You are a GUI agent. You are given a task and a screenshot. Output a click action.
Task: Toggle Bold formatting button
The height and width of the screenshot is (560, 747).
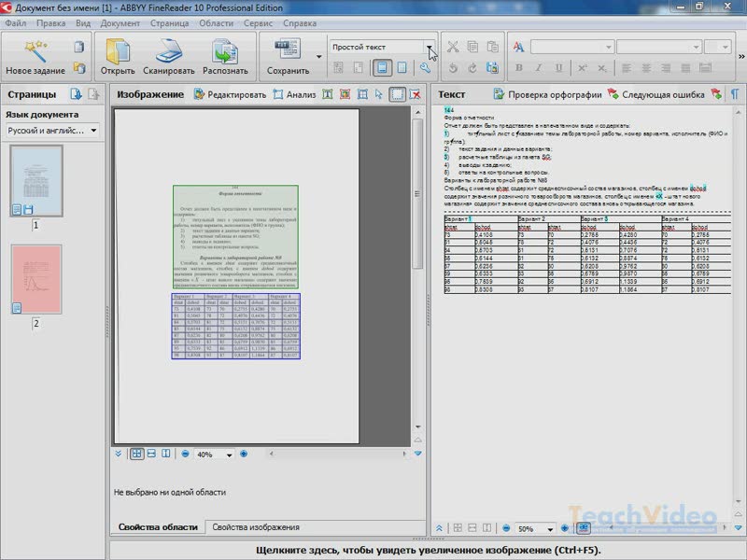(519, 68)
